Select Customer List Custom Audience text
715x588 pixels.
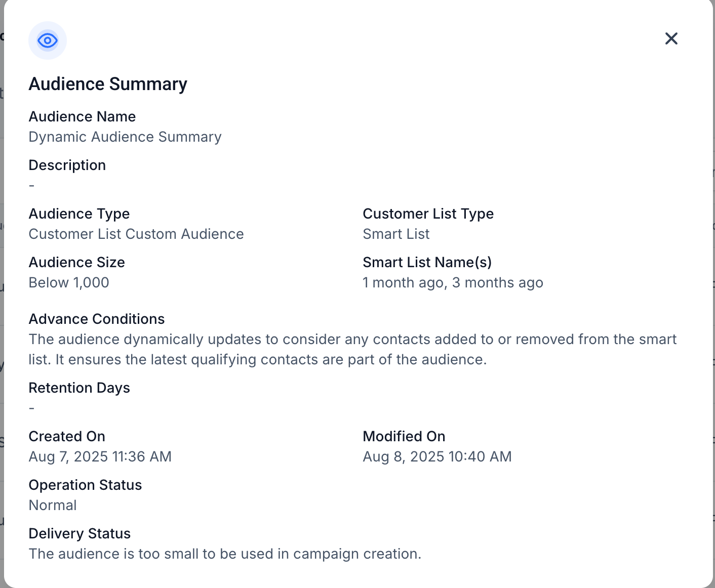[136, 234]
